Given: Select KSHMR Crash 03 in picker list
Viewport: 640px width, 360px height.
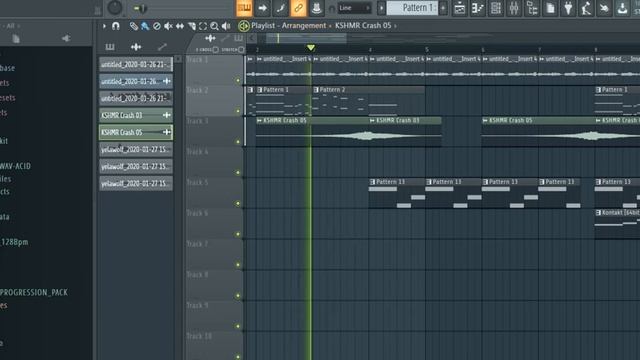Looking at the screenshot, I should click(x=136, y=116).
